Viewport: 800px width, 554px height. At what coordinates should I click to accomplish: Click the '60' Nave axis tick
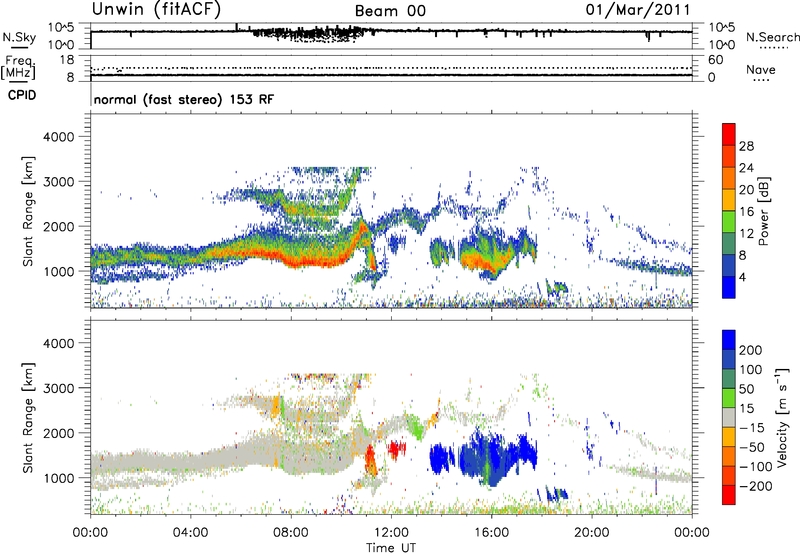coord(715,60)
